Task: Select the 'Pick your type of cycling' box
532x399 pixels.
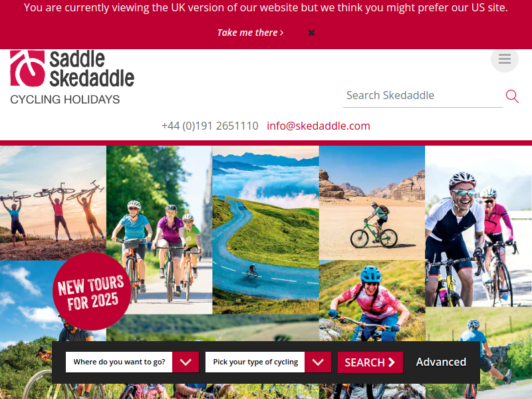Action: [x=255, y=362]
